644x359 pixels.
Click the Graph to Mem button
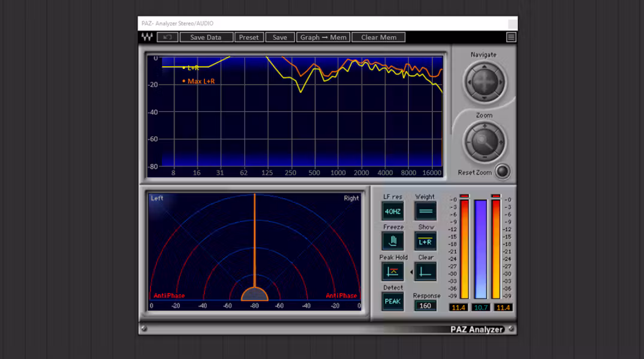(x=323, y=37)
